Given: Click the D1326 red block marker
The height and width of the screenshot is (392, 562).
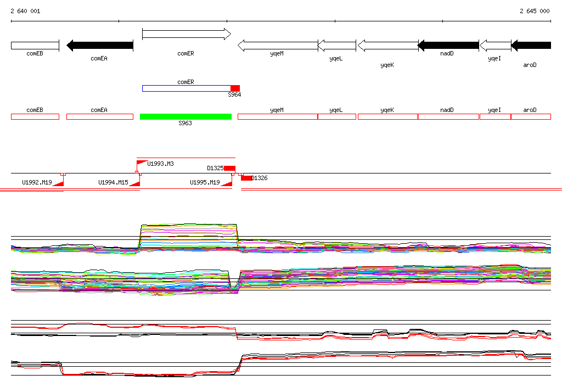Looking at the screenshot, I should click(246, 178).
